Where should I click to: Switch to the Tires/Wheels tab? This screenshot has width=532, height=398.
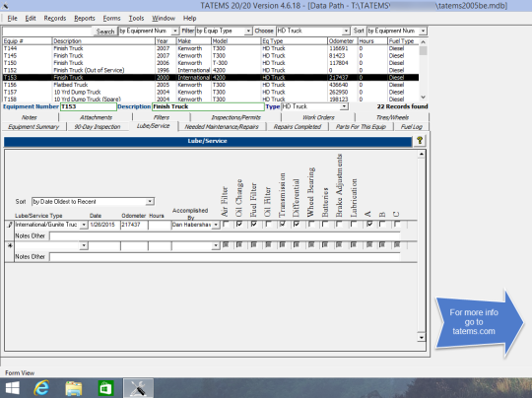[392, 117]
